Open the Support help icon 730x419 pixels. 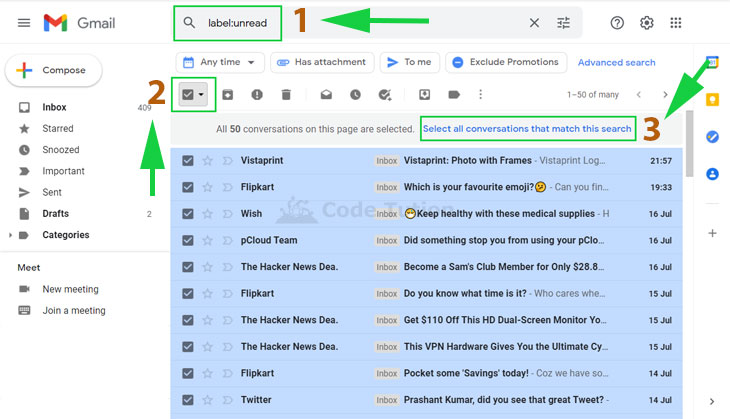[x=617, y=23]
